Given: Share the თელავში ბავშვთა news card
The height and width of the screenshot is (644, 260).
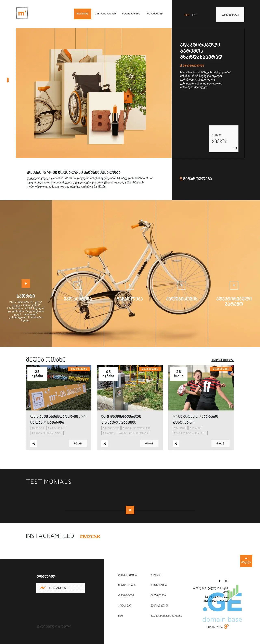Looking at the screenshot, I should click(34, 444).
